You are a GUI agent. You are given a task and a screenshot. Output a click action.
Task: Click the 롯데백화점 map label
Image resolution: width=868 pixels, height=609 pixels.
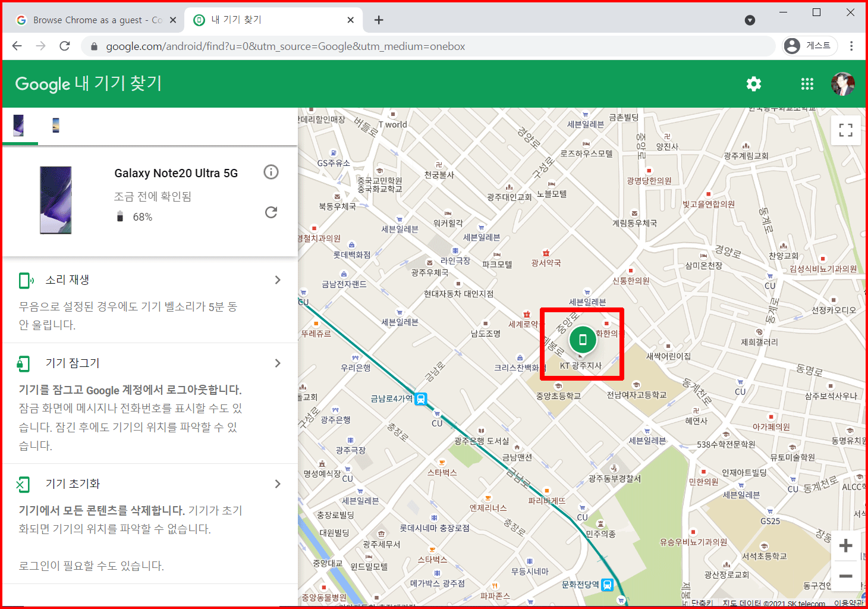352,255
